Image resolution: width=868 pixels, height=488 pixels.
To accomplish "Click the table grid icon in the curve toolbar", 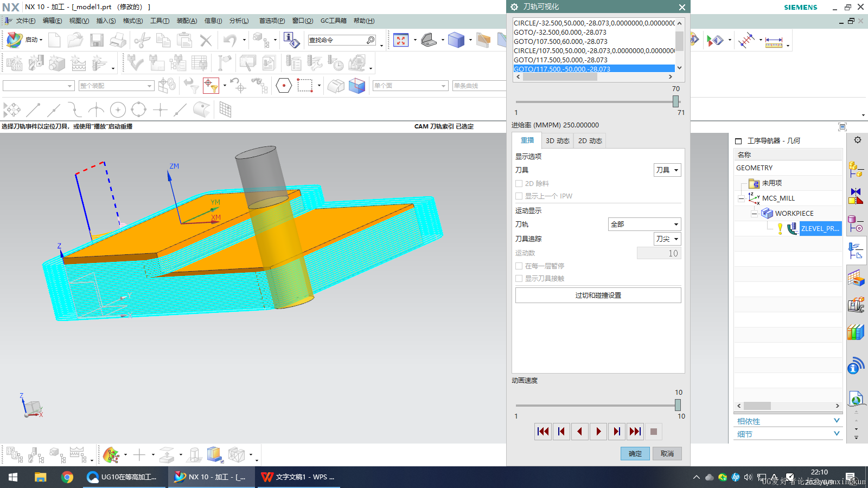I will (x=225, y=110).
